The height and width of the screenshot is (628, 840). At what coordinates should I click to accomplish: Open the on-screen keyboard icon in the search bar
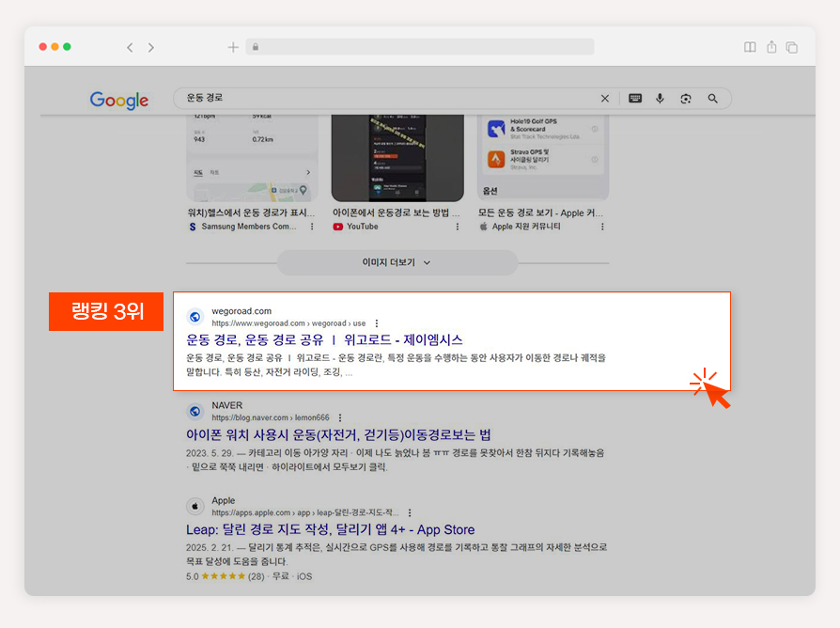coord(635,98)
